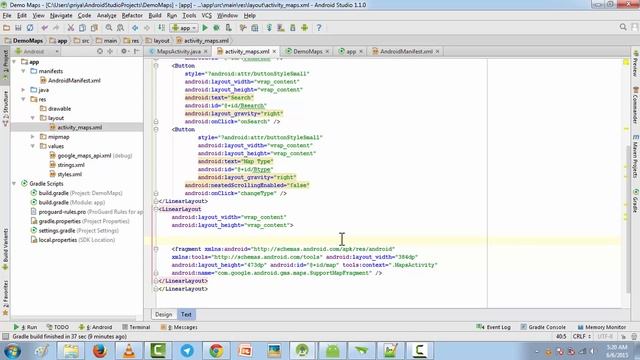This screenshot has width=640, height=360.
Task: Expand the mipmap folder node
Action: click(x=33, y=137)
